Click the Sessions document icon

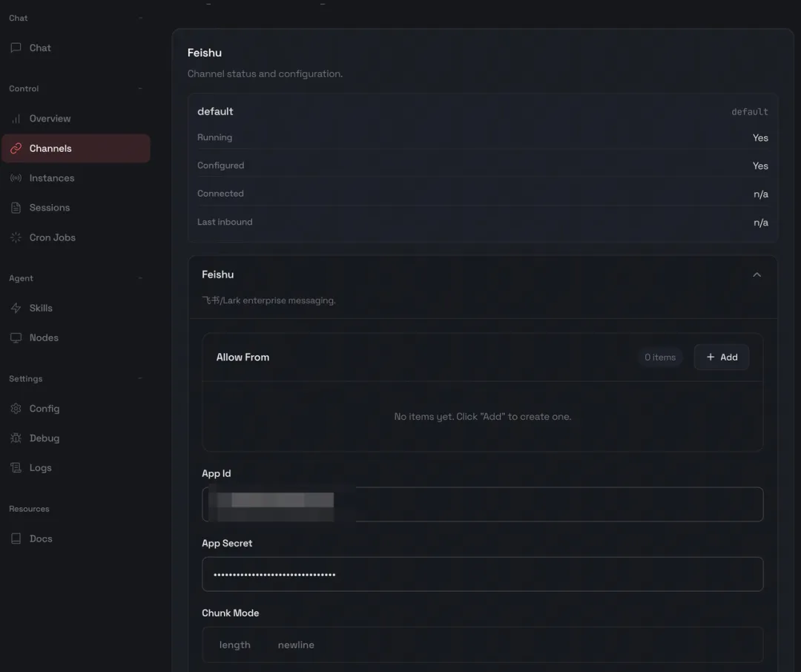click(x=16, y=208)
